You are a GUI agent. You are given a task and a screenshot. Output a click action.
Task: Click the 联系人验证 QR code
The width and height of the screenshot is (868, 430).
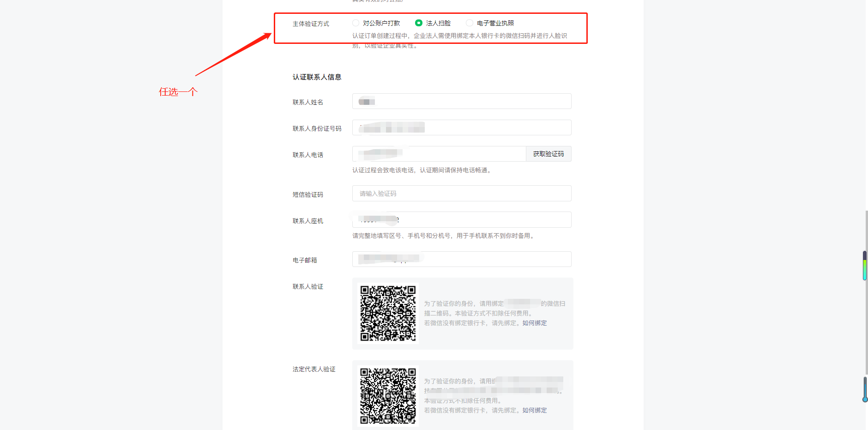pyautogui.click(x=388, y=313)
